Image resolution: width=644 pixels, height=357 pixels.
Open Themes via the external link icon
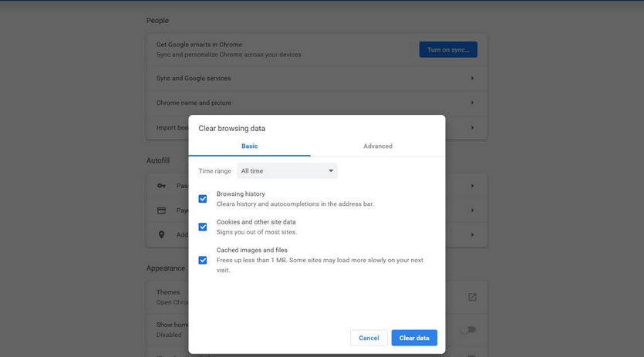[x=472, y=297]
